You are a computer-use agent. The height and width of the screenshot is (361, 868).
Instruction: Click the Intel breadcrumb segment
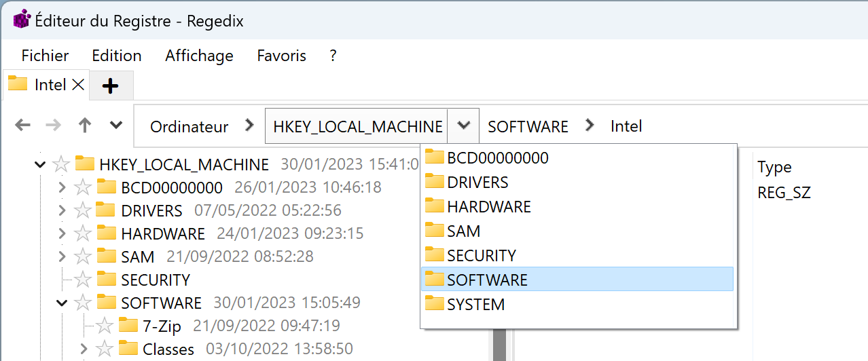626,126
